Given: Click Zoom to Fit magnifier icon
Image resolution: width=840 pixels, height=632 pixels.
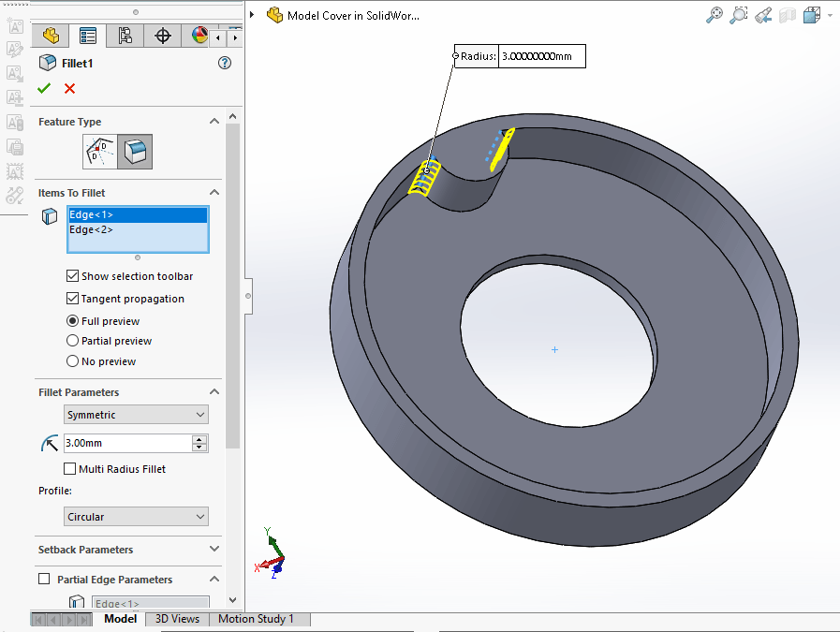Looking at the screenshot, I should (x=715, y=15).
